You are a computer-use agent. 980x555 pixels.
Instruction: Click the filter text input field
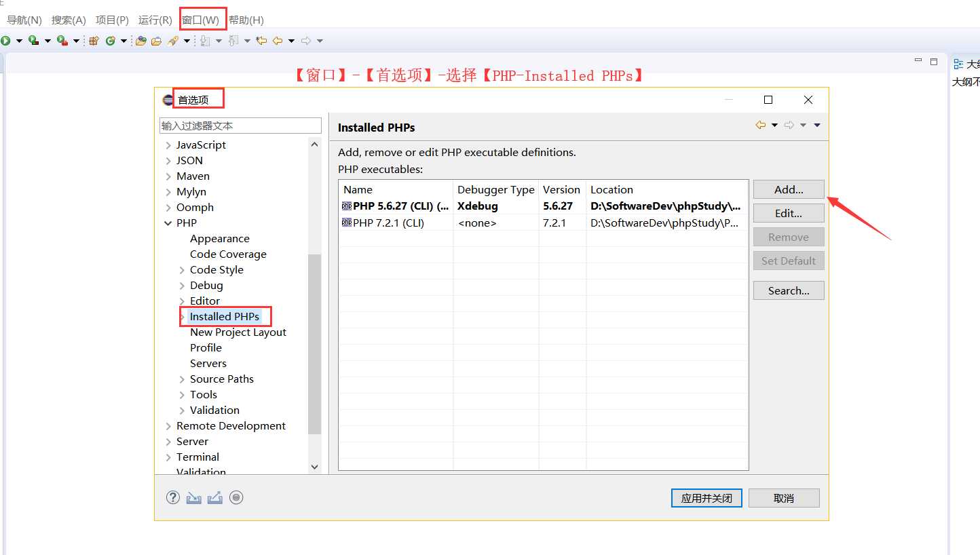(240, 126)
